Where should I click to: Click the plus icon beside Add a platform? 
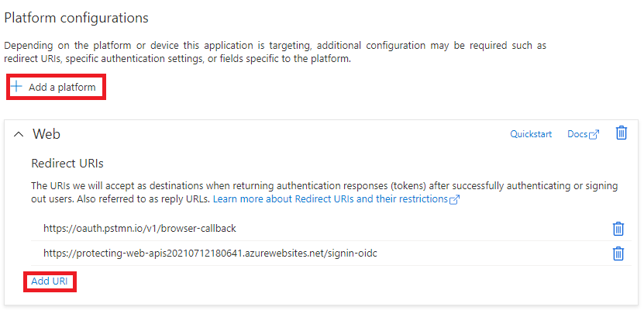(x=16, y=87)
